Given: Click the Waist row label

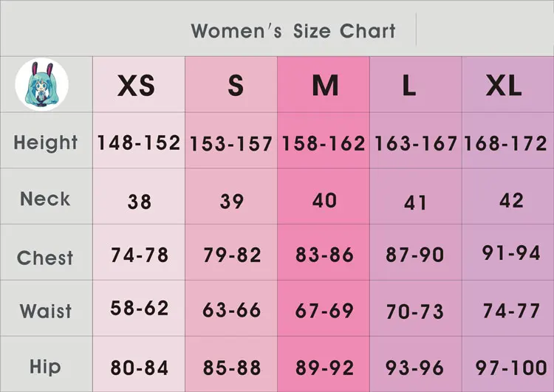Looking at the screenshot, I should 45,311.
